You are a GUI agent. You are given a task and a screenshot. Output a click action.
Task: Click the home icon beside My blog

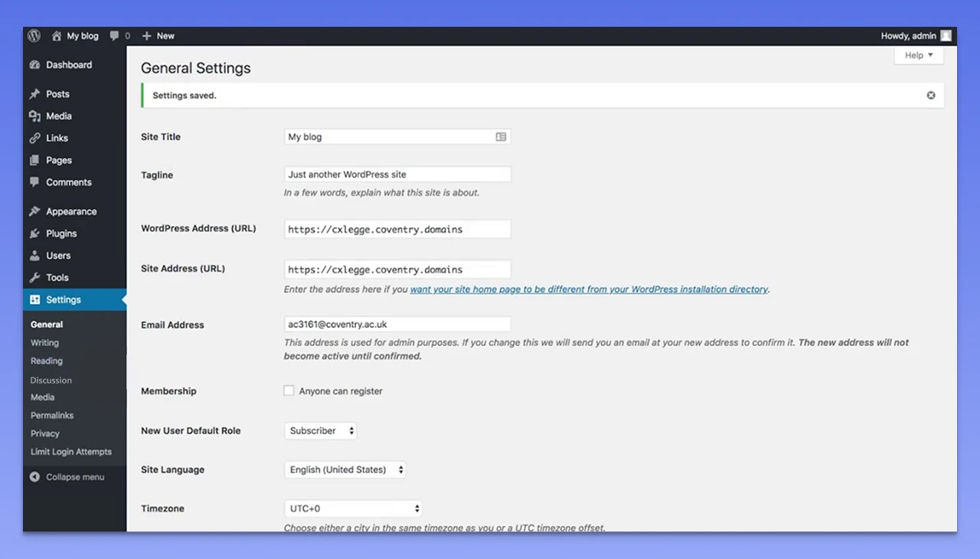57,36
